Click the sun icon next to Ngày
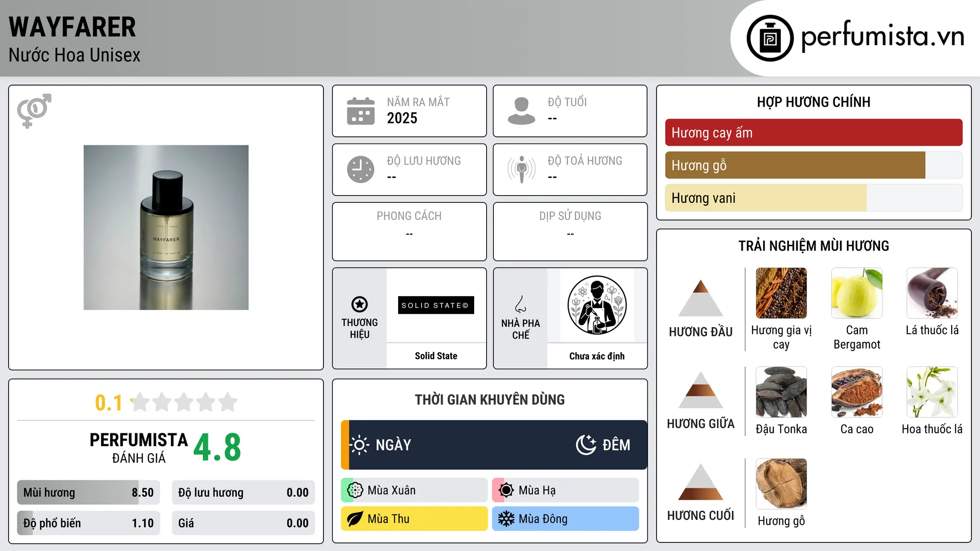 [359, 445]
